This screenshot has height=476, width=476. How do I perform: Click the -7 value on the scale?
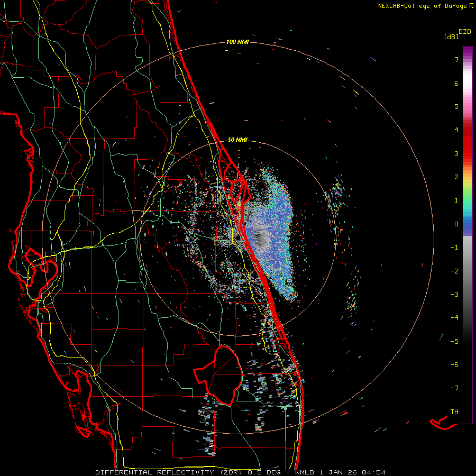(x=454, y=388)
